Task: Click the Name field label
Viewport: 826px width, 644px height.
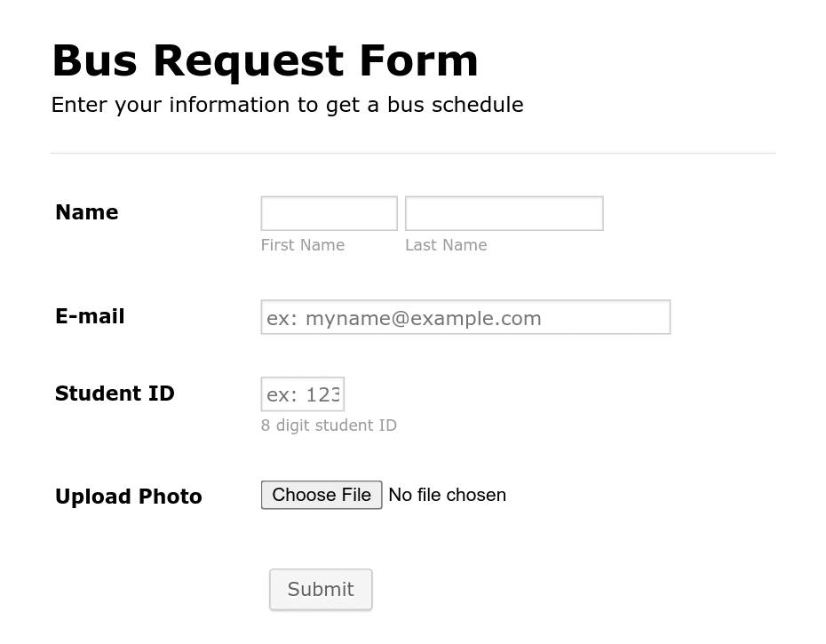Action: pyautogui.click(x=86, y=212)
